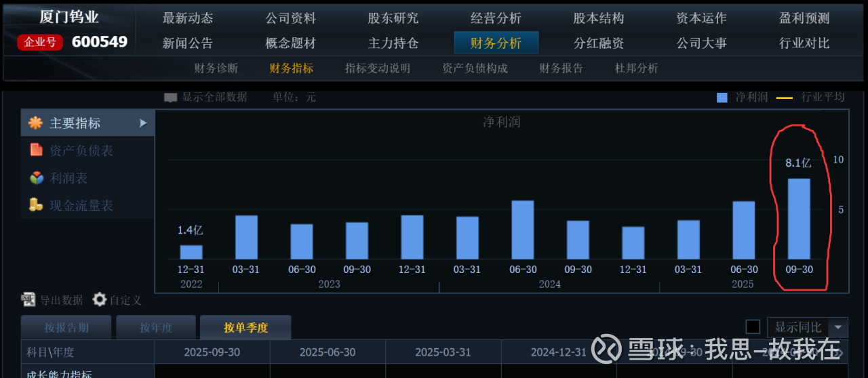Click the yellow 行业平均 legend line

pos(785,98)
